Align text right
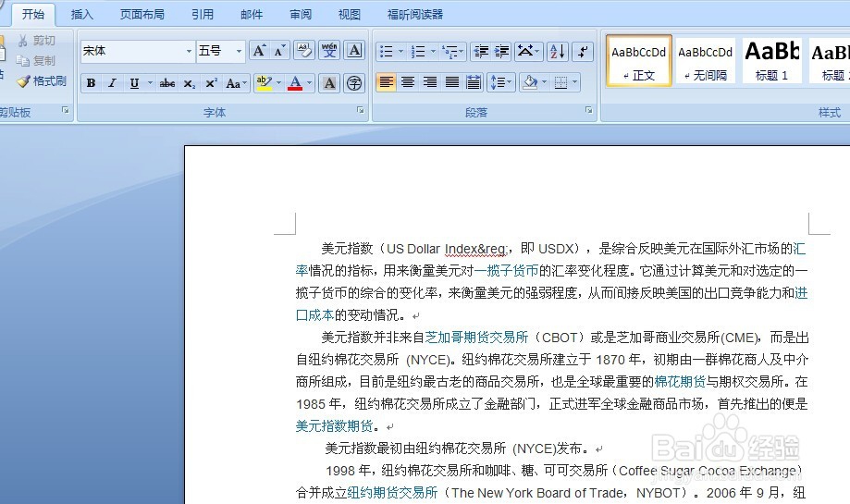Screen dimensions: 850x504 tap(430, 82)
